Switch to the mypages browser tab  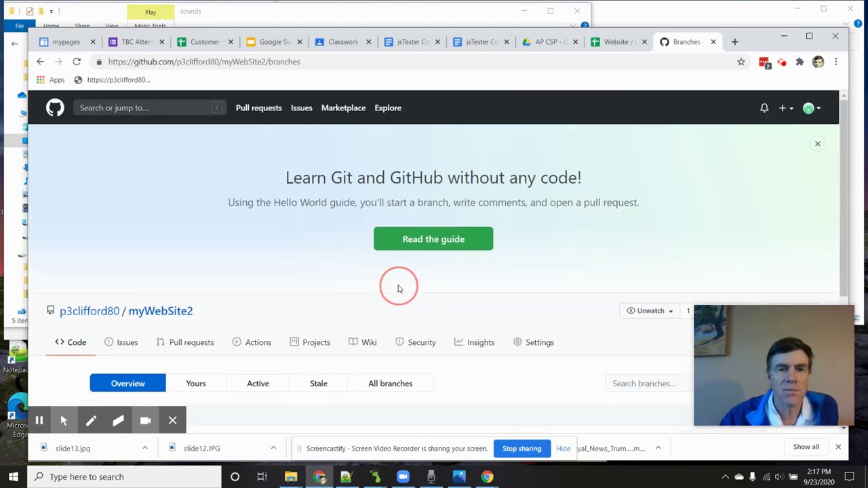click(x=66, y=42)
